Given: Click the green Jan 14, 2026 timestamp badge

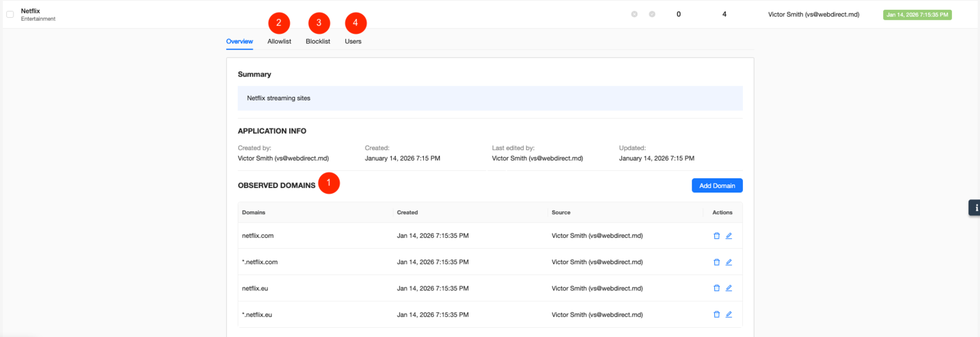Looking at the screenshot, I should pyautogui.click(x=918, y=15).
